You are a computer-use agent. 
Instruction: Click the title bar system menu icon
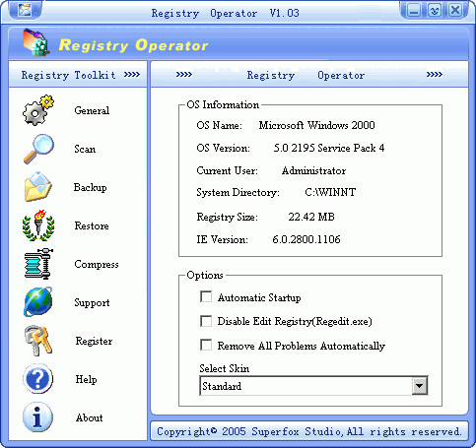tap(25, 10)
